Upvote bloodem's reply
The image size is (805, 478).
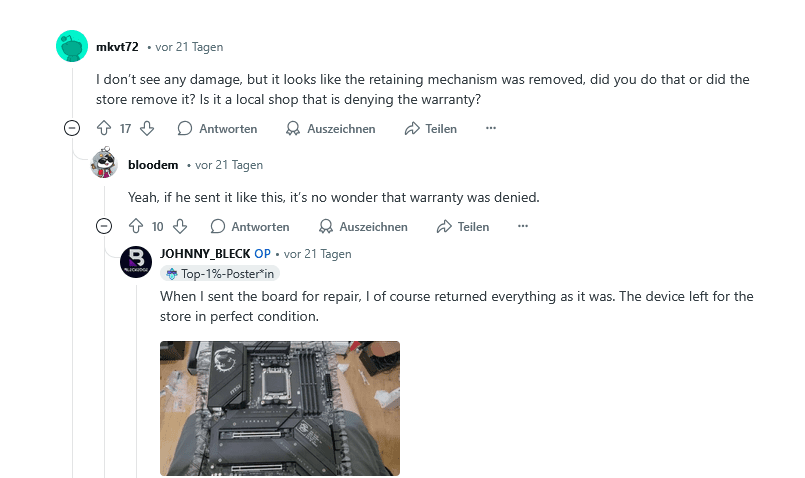(x=136, y=227)
